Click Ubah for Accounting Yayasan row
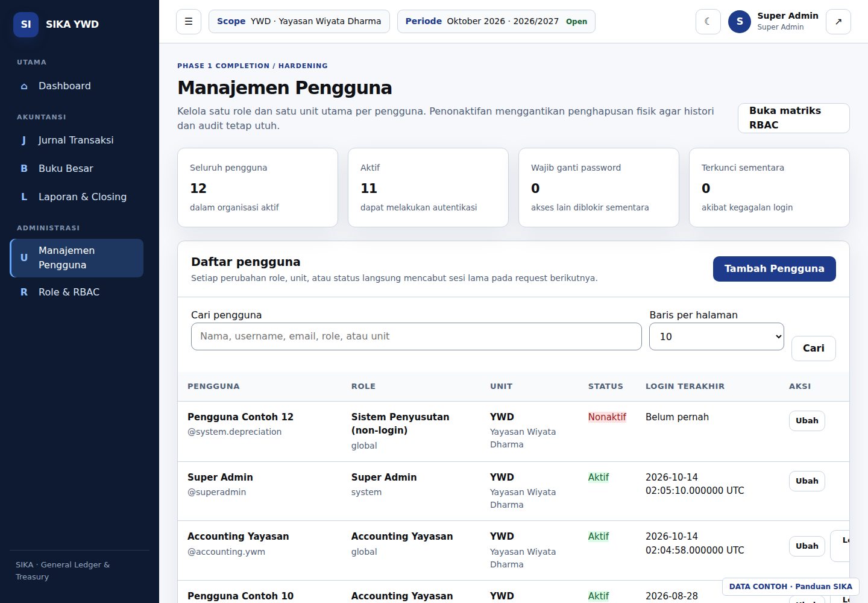Screen dimensions: 868x603 pos(807,546)
